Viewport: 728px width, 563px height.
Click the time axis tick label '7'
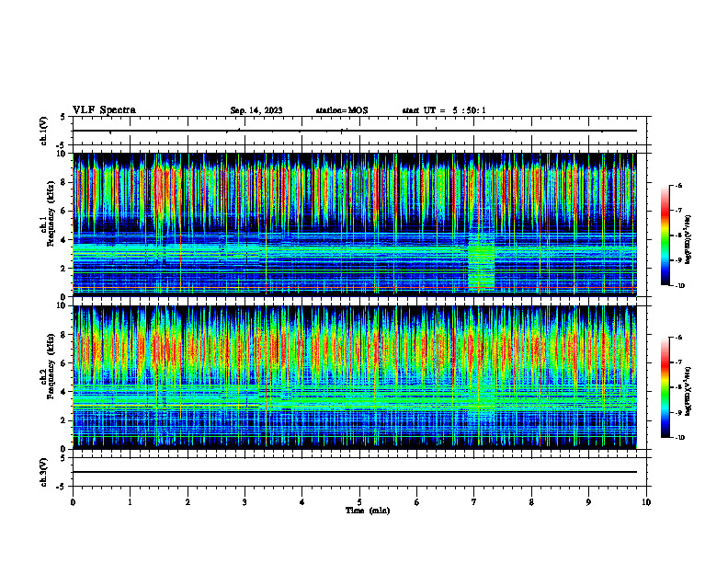[x=474, y=502]
